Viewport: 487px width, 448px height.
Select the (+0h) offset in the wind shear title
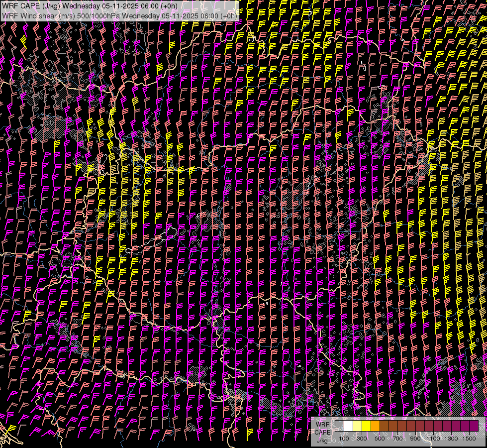tap(228, 15)
